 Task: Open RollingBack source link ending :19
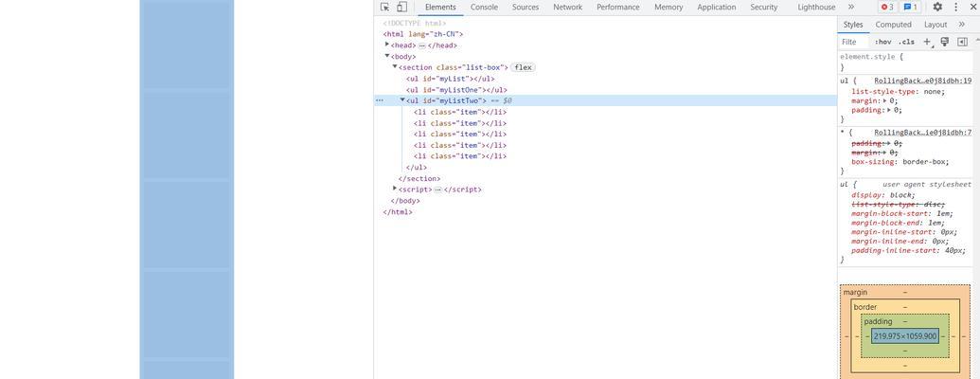click(x=922, y=81)
